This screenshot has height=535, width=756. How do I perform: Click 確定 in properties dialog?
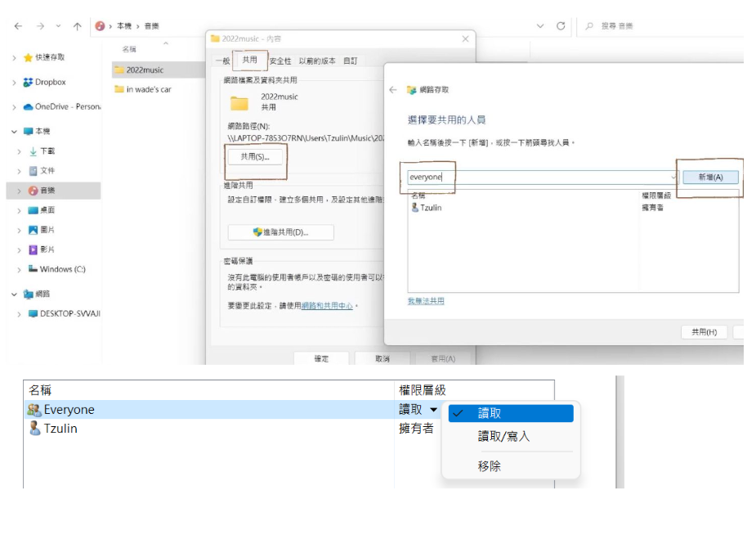pyautogui.click(x=321, y=358)
